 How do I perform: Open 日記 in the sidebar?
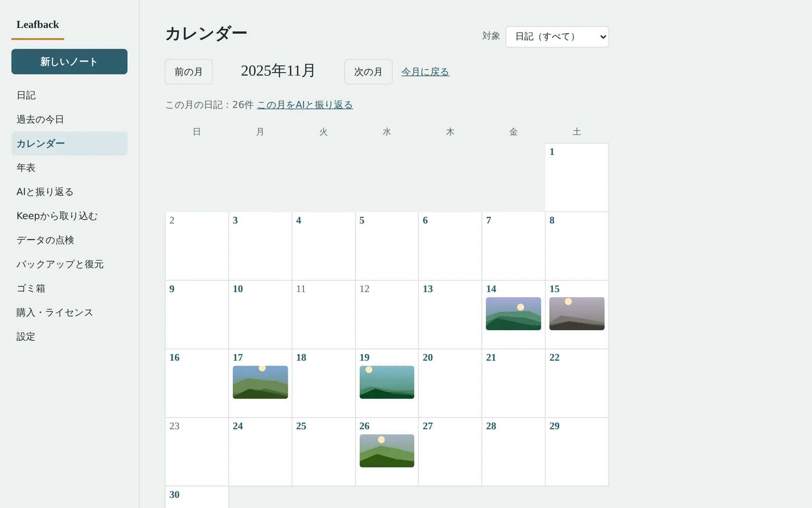70,96
